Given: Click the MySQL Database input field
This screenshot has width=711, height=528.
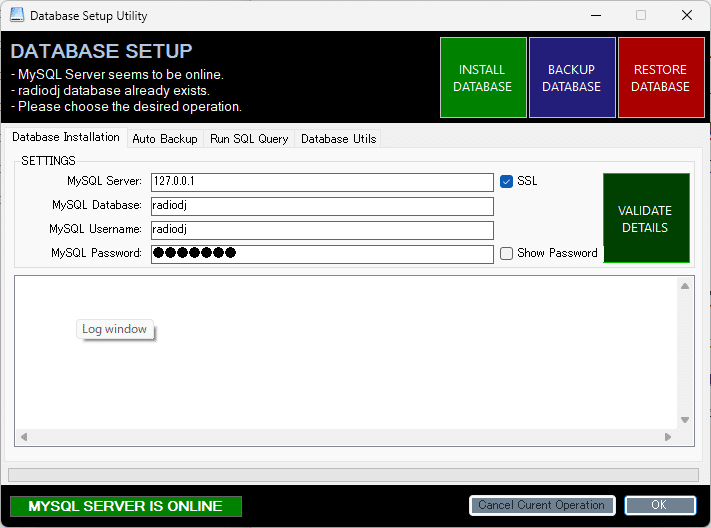Looking at the screenshot, I should (x=322, y=206).
